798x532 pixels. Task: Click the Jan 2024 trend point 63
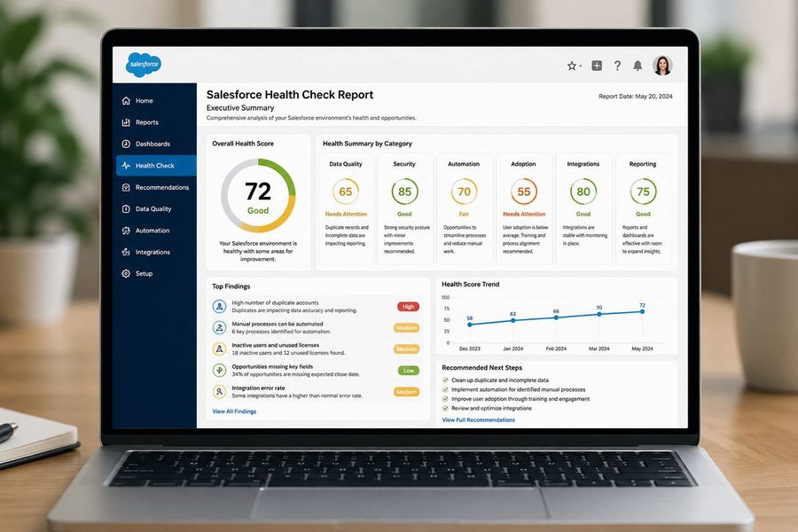pos(513,321)
